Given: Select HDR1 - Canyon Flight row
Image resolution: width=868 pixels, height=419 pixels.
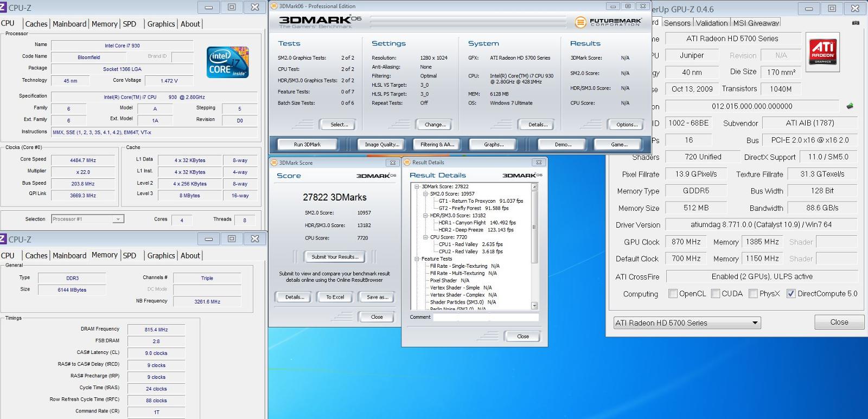Looking at the screenshot, I should point(477,223).
